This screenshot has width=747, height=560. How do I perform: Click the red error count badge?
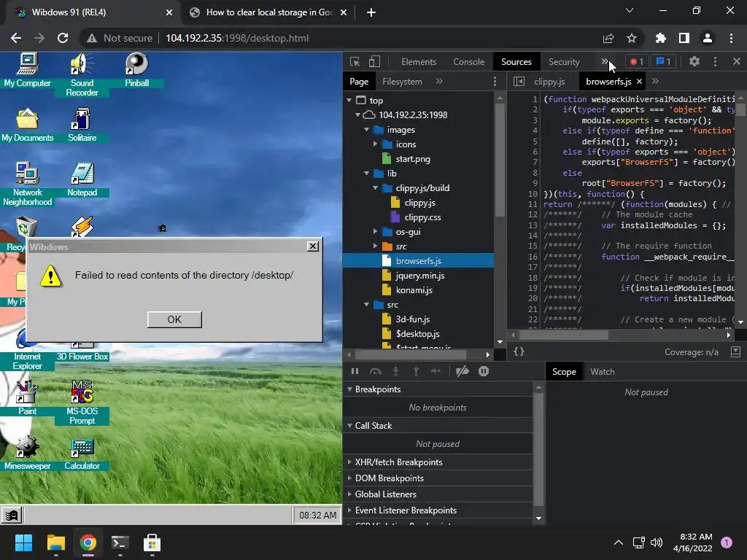tap(636, 61)
